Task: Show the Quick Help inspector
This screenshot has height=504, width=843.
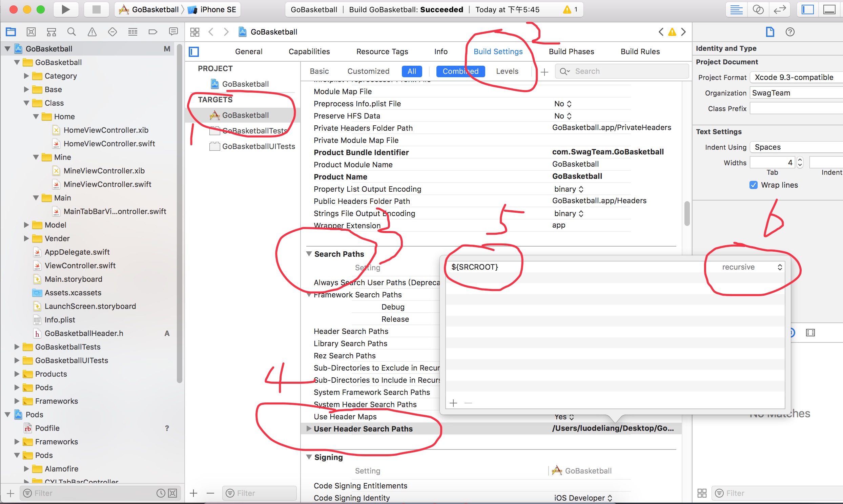Action: click(x=790, y=32)
